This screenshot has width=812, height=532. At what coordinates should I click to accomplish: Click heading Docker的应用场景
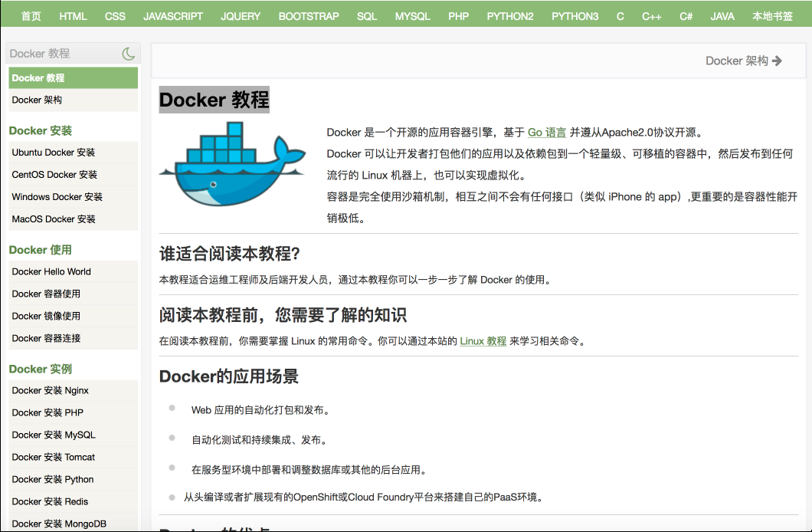coord(229,376)
